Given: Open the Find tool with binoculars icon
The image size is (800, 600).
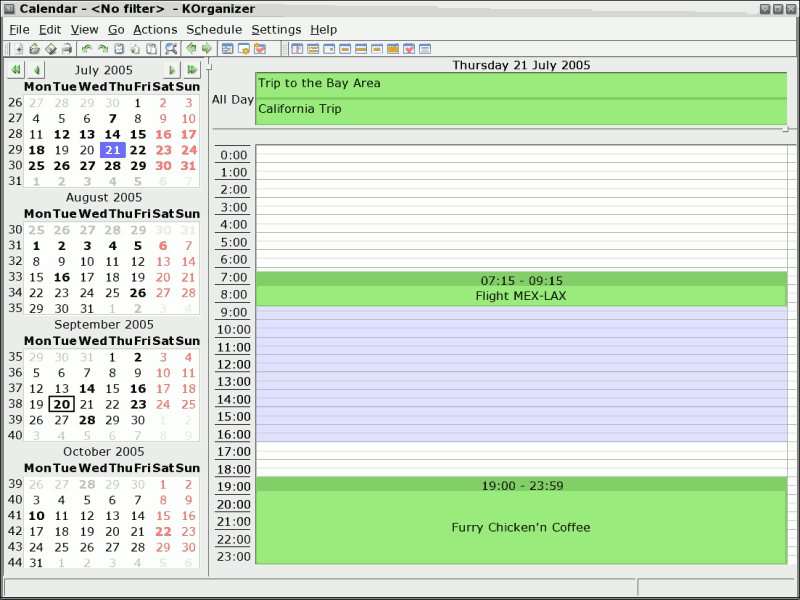Looking at the screenshot, I should 171,48.
